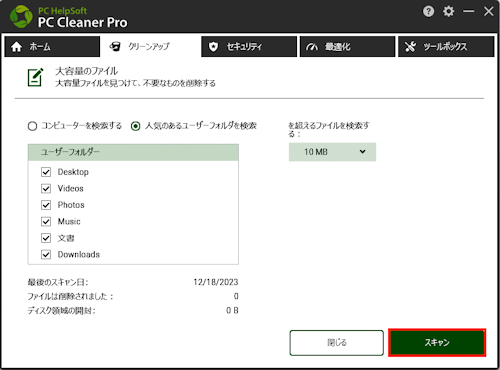Viewport: 500px width, 370px height.
Task: Select コンピューターを検索する radio option
Action: coord(32,126)
